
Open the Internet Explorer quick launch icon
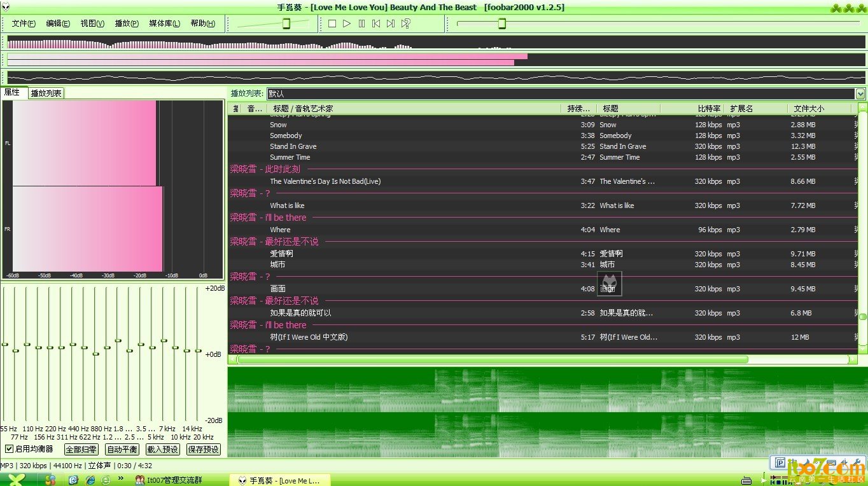pyautogui.click(x=90, y=480)
